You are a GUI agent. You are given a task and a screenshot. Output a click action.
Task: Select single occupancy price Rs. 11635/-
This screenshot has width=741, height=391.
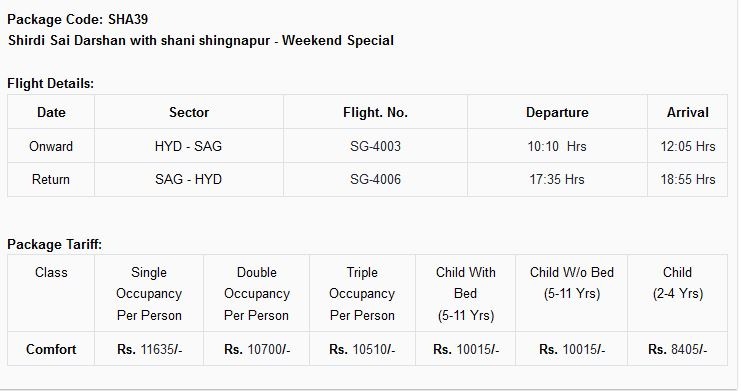[149, 349]
